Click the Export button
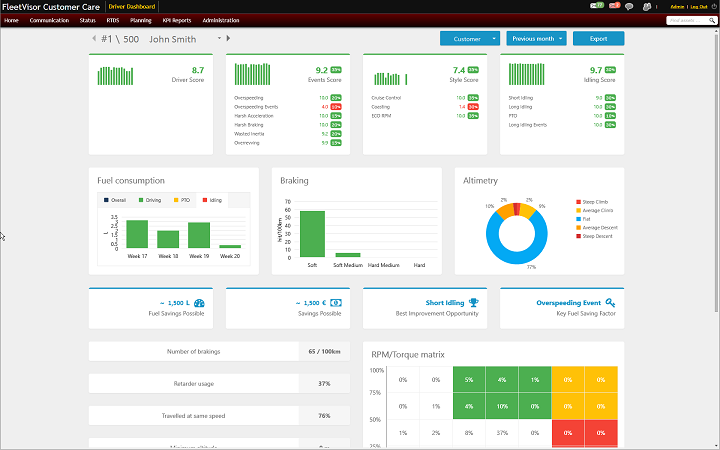Image resolution: width=720 pixels, height=450 pixels. [598, 39]
